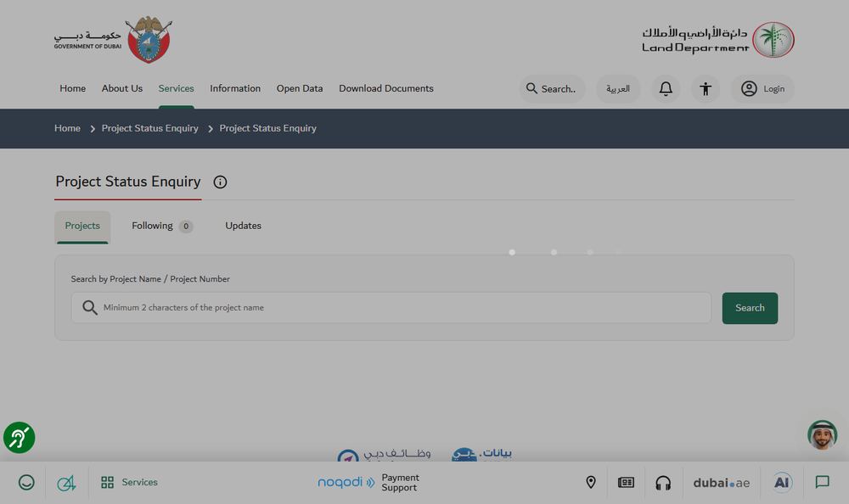Open the Open Data menu
Viewport: 849px width, 504px height.
pyautogui.click(x=300, y=88)
